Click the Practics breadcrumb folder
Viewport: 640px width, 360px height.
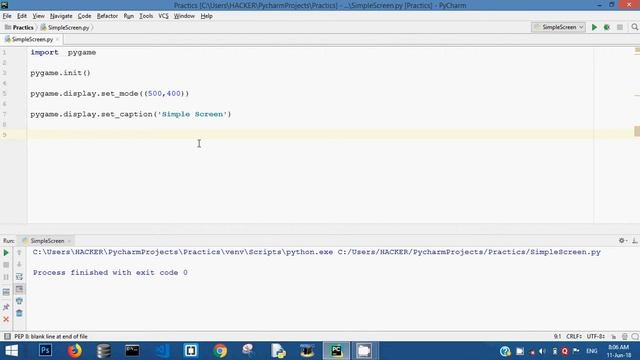19,27
